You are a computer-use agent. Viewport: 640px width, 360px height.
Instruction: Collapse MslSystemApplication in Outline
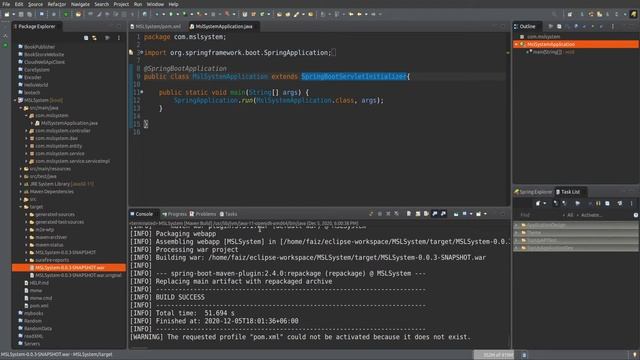click(516, 44)
